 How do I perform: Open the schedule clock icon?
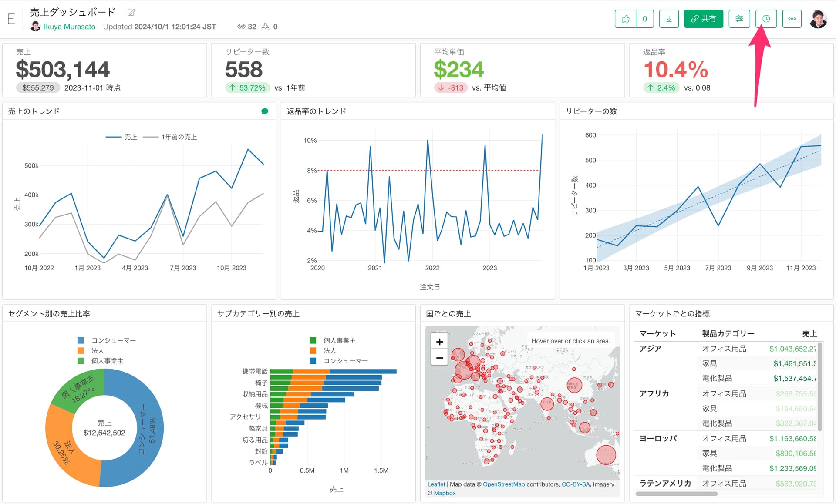point(766,19)
